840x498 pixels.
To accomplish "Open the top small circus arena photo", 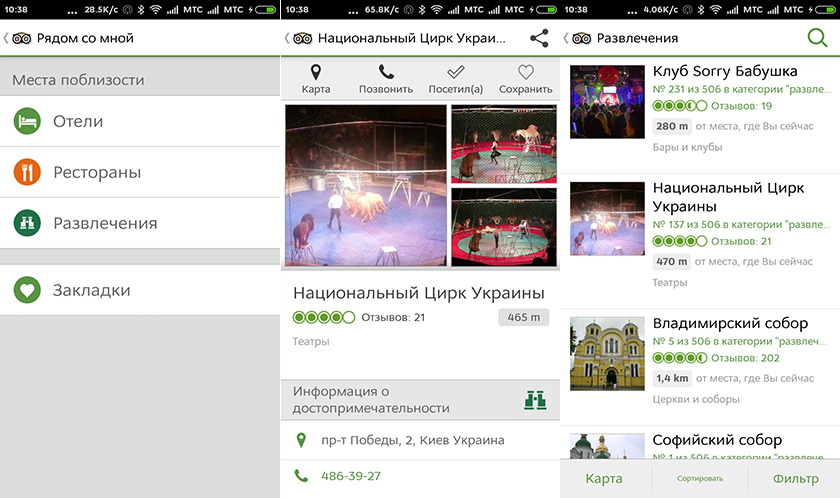I will [x=504, y=144].
